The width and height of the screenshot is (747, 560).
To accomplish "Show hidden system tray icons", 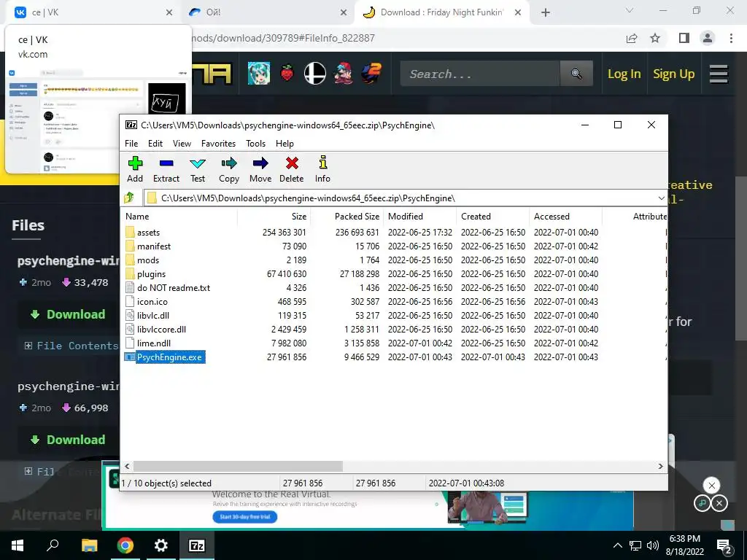I will (617, 545).
